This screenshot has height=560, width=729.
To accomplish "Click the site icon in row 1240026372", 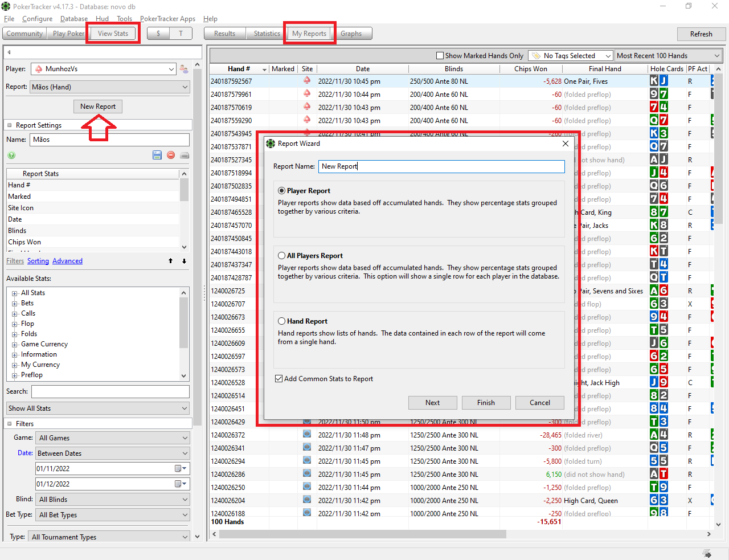I will point(307,435).
